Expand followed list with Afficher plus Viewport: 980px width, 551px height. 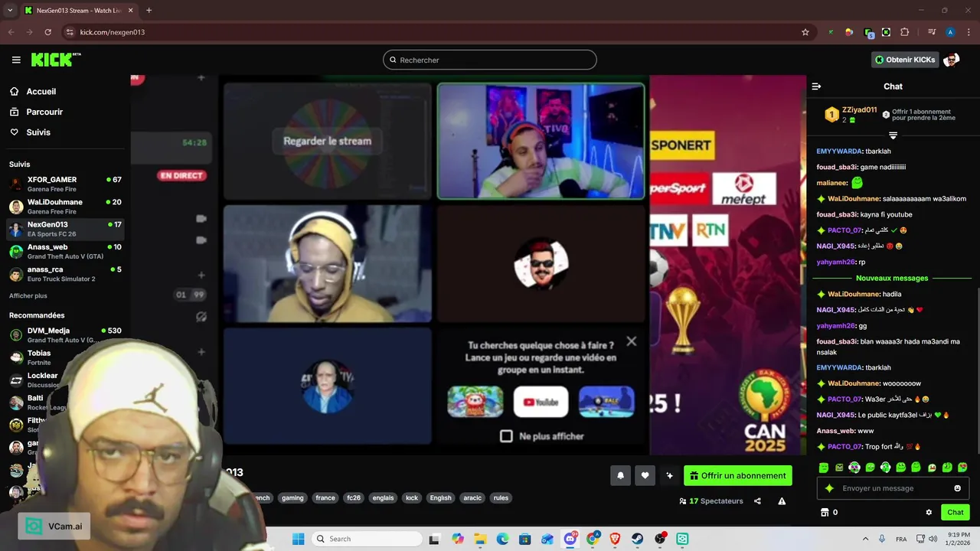28,295
